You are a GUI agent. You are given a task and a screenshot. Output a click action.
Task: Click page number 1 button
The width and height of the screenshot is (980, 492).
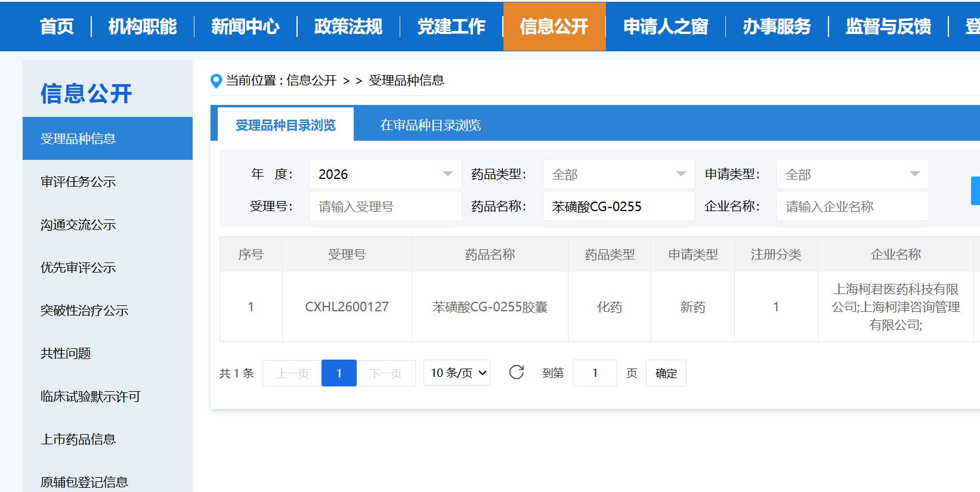point(339,373)
